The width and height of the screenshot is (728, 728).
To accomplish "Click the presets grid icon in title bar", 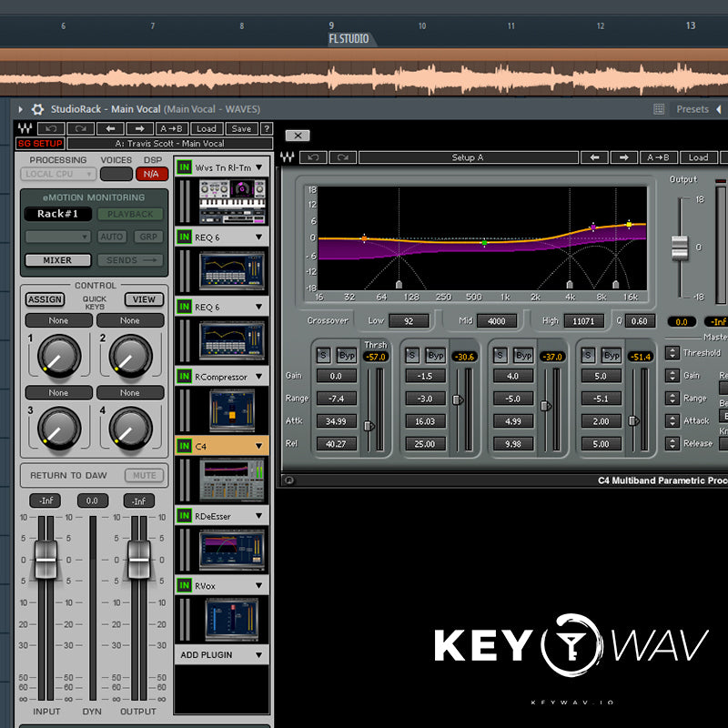I will 659,109.
